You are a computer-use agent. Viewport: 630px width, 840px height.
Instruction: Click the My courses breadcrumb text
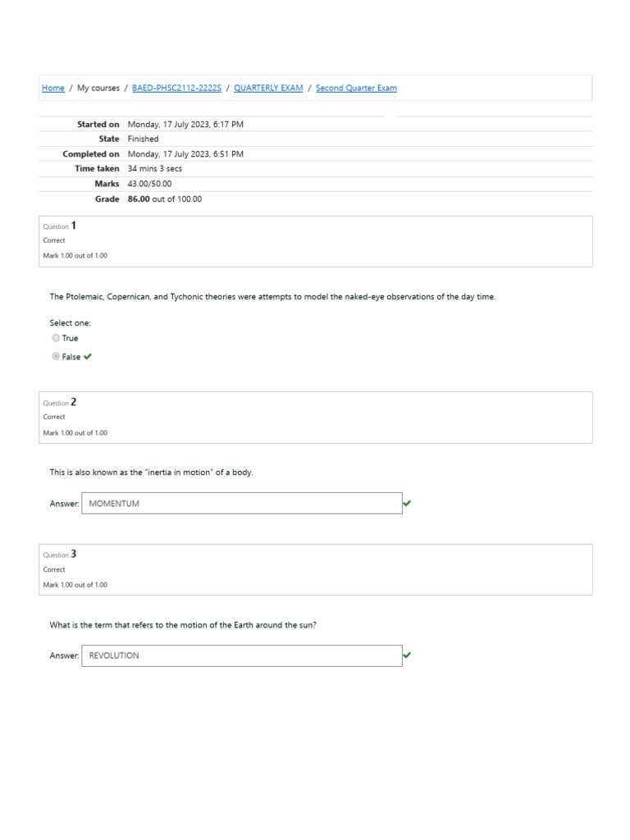pyautogui.click(x=98, y=88)
